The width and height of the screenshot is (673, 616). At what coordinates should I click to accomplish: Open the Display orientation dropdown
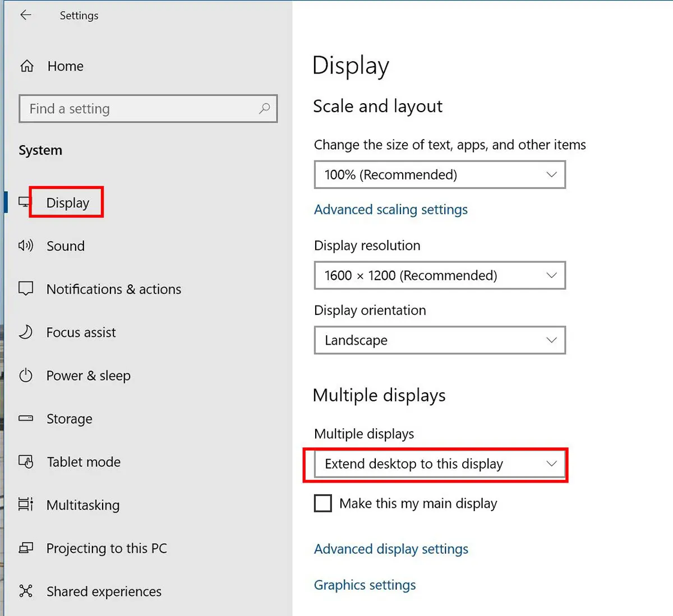click(440, 340)
